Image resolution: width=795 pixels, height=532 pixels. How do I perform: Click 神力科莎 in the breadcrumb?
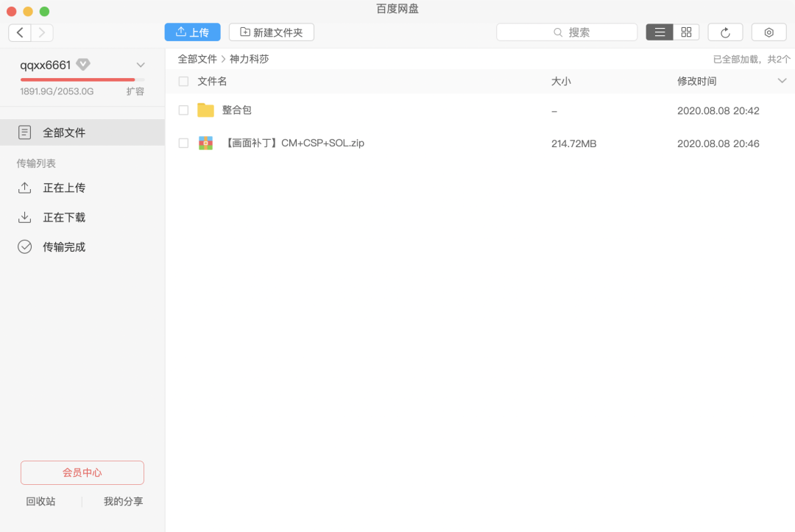[249, 60]
